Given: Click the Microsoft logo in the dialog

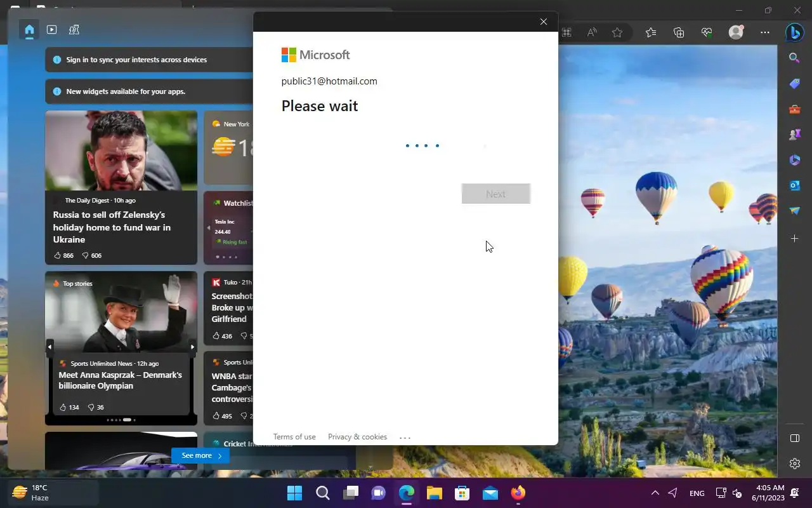Looking at the screenshot, I should [x=316, y=55].
